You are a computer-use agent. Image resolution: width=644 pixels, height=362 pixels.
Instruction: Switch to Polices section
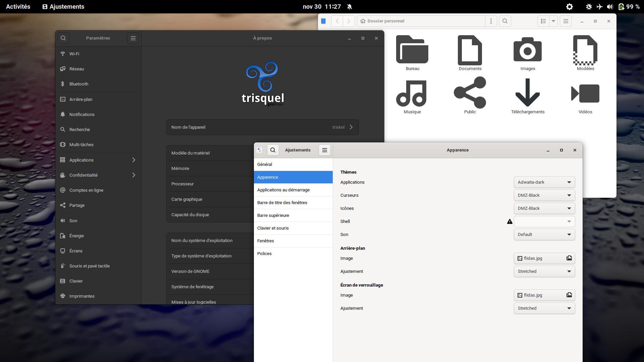pyautogui.click(x=264, y=254)
